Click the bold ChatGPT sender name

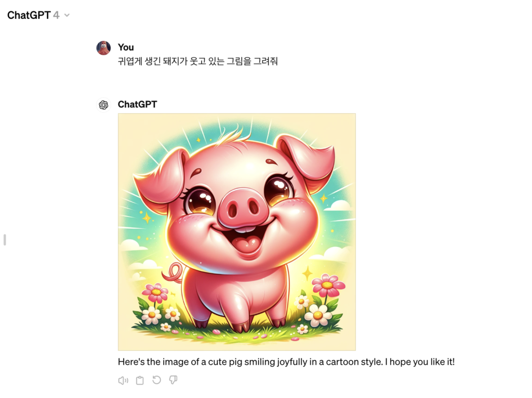pos(137,104)
